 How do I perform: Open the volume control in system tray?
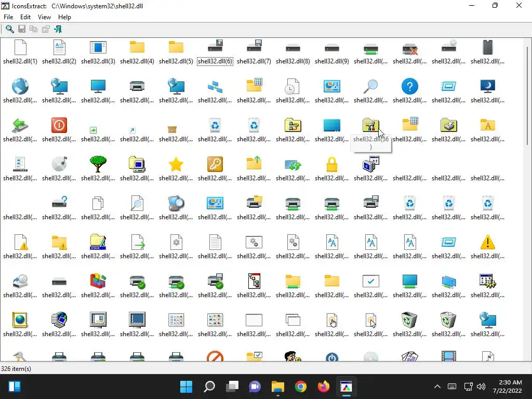(481, 387)
